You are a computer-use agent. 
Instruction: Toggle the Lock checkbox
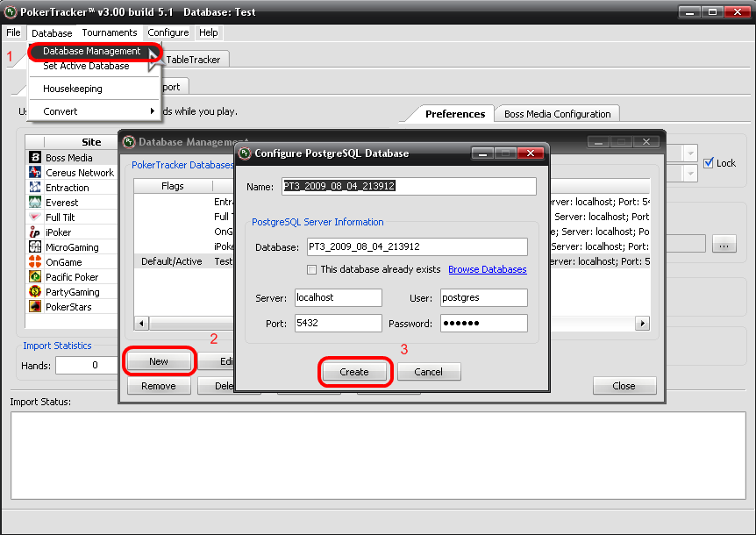point(709,163)
